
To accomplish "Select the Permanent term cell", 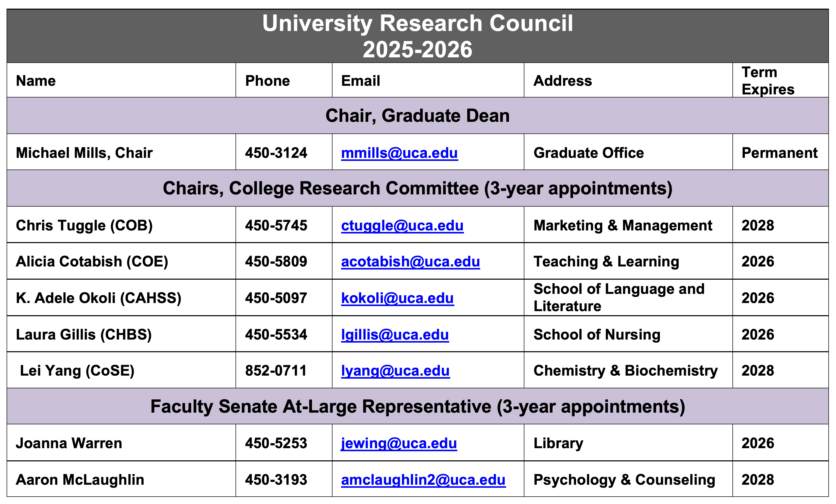I will (779, 153).
